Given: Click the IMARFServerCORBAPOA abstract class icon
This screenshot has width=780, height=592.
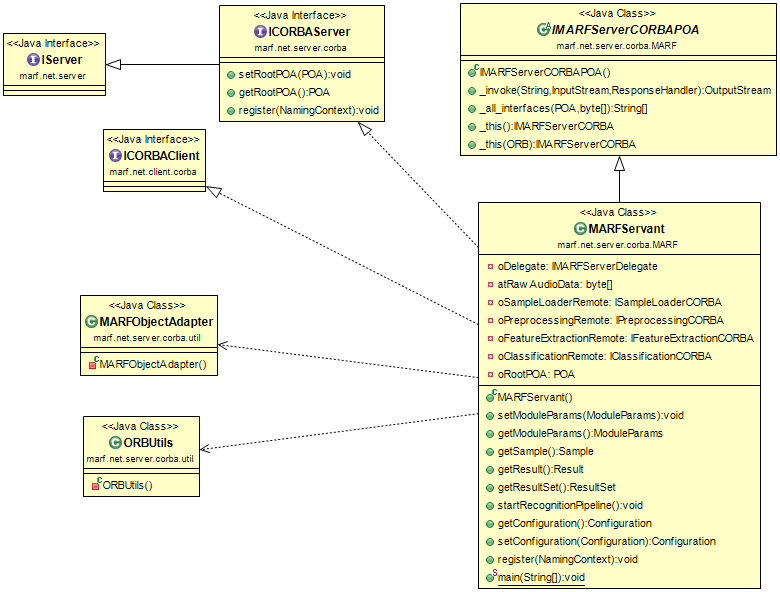Looking at the screenshot, I should click(x=543, y=29).
